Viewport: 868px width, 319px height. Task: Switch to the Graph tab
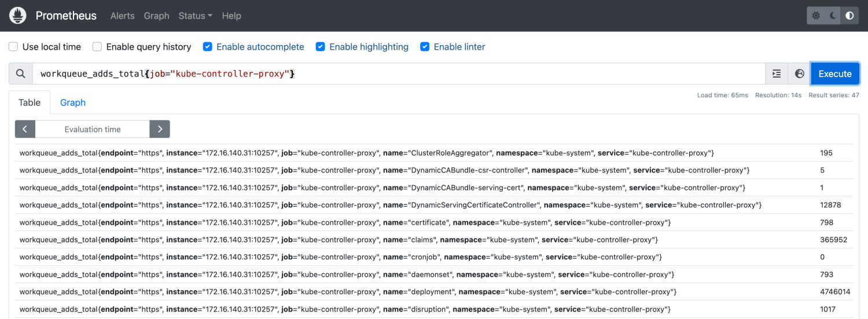point(73,102)
